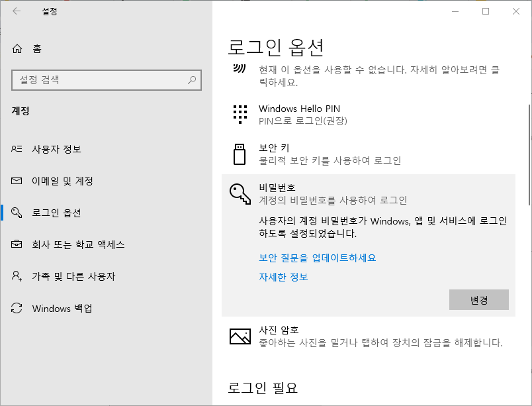Open the 홈 house icon
532x406 pixels.
(17, 49)
